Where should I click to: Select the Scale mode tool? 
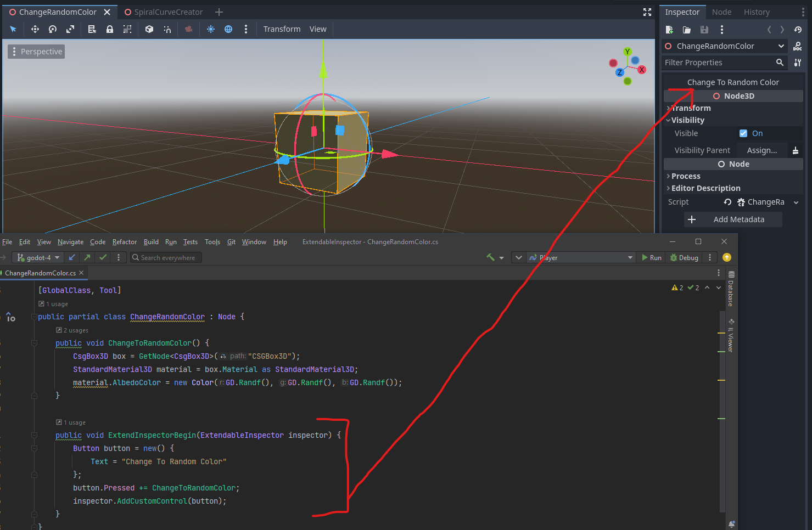pyautogui.click(x=70, y=29)
